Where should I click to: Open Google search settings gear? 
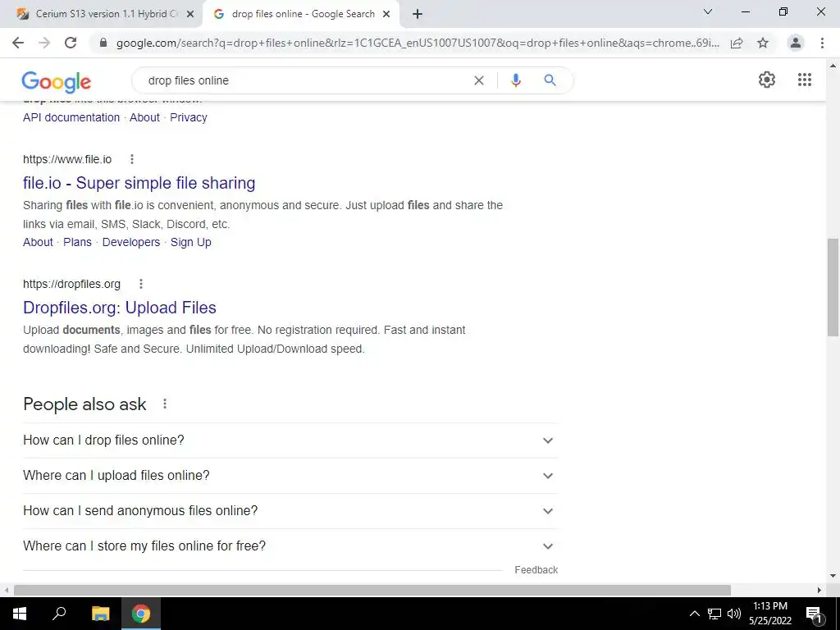click(767, 80)
